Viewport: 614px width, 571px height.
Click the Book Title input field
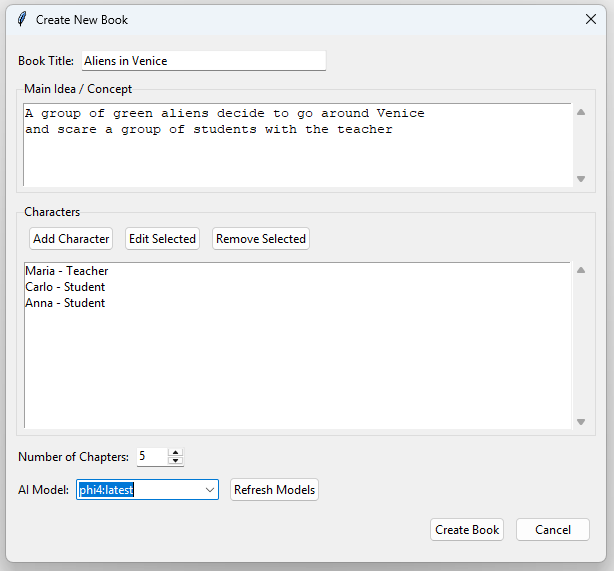pos(204,61)
